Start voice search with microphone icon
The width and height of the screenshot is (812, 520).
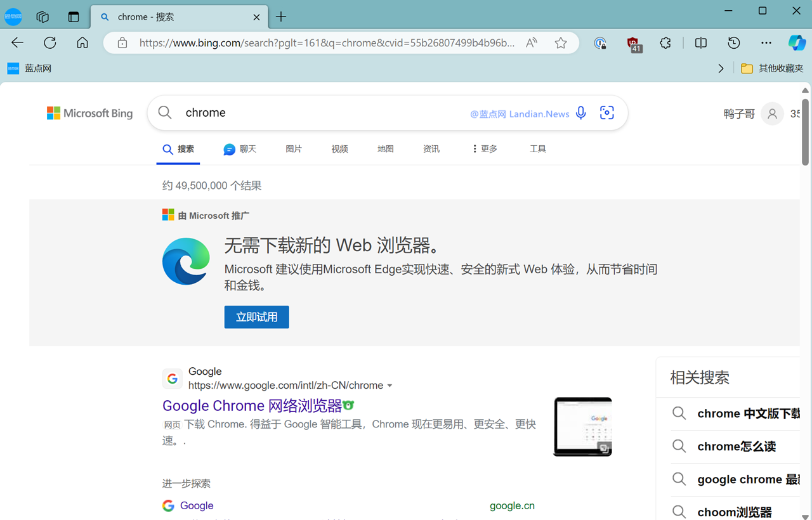point(580,113)
